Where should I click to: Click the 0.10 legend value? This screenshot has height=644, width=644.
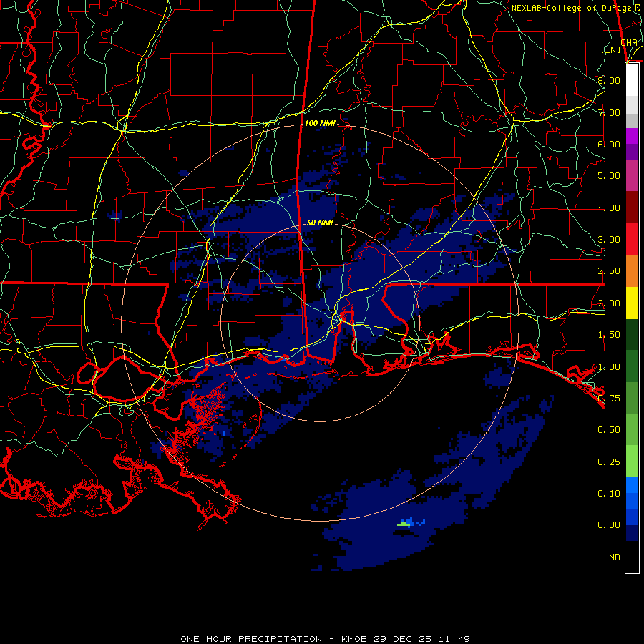click(x=609, y=494)
